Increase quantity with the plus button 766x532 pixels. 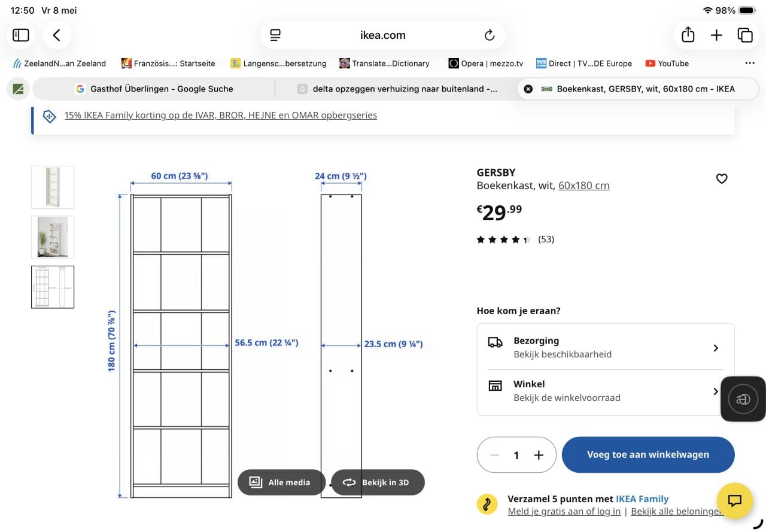click(x=539, y=455)
